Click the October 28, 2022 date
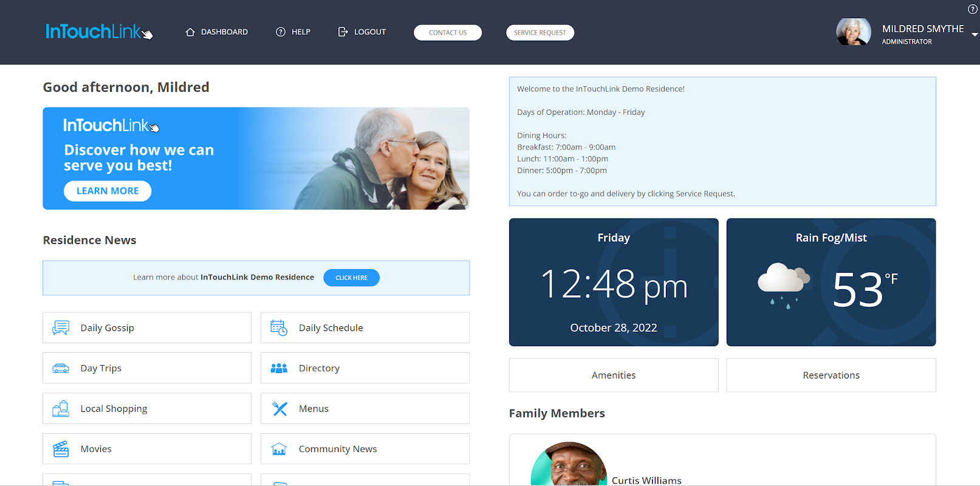Viewport: 980px width, 486px height. click(x=614, y=328)
